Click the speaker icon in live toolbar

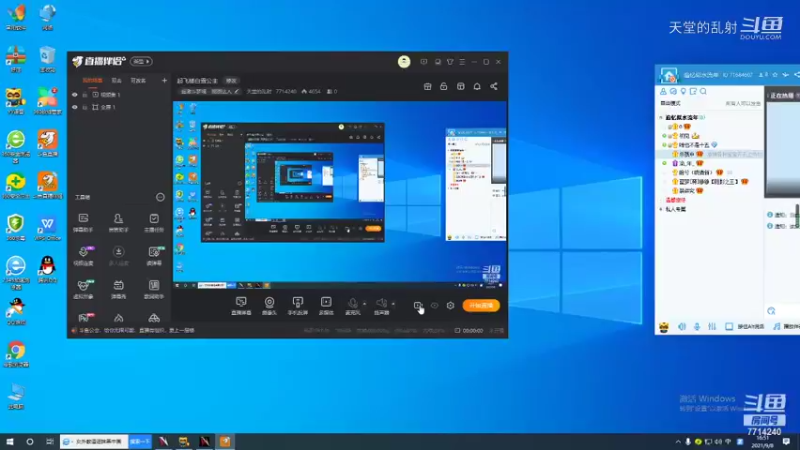pos(381,304)
